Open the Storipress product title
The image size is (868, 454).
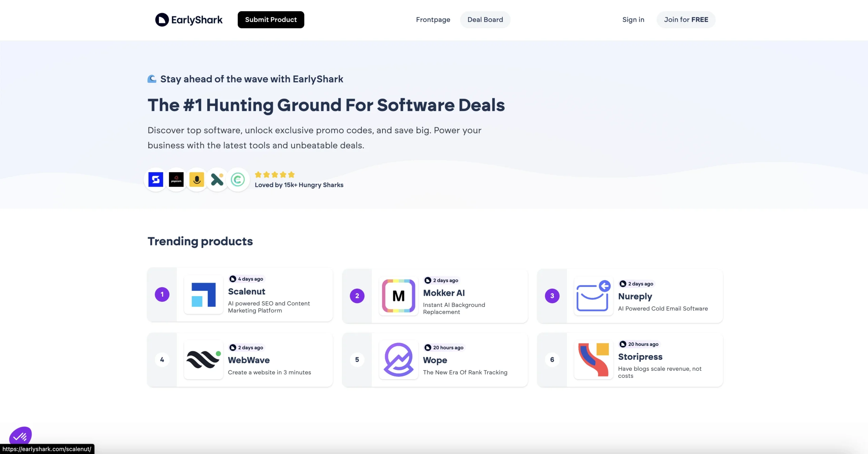click(640, 357)
